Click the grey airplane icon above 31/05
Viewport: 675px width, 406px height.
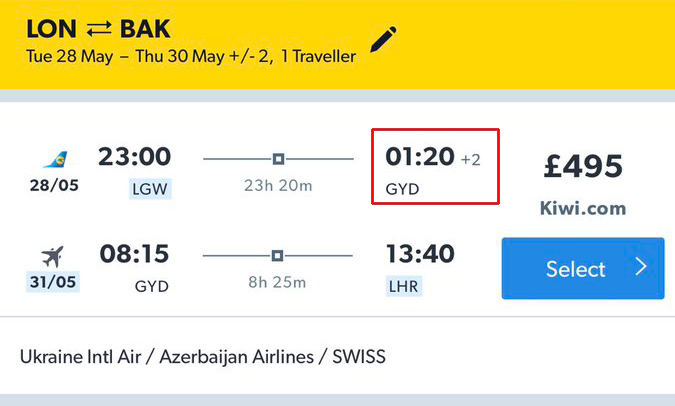pyautogui.click(x=53, y=257)
